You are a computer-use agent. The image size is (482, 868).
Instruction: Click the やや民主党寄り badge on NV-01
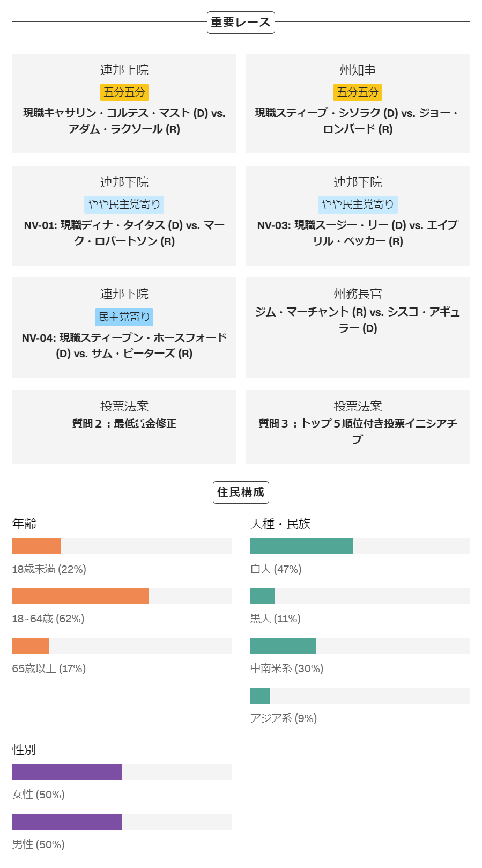(x=124, y=204)
